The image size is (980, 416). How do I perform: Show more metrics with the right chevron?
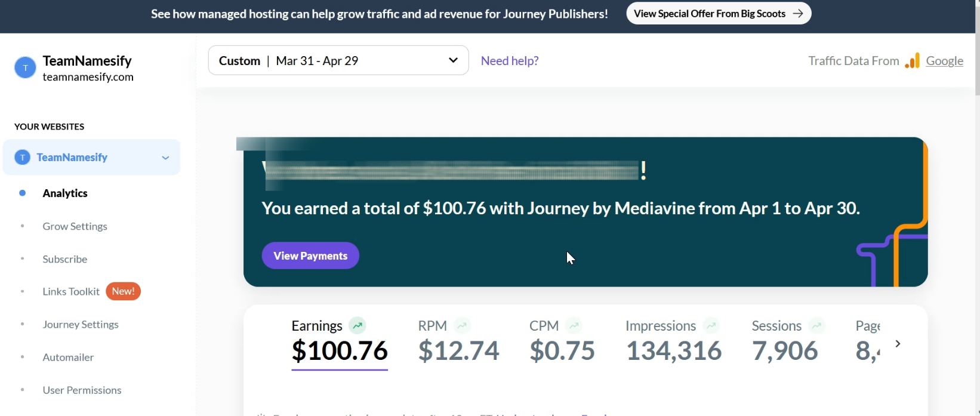[x=898, y=344]
